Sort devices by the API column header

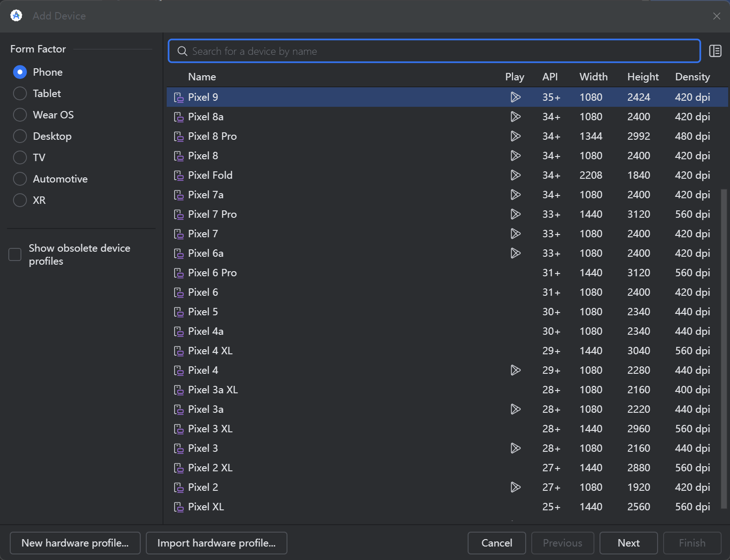tap(550, 77)
